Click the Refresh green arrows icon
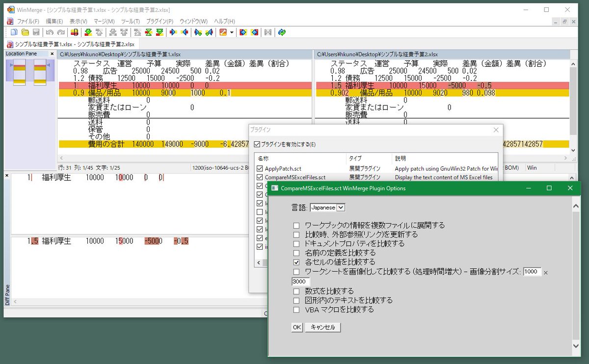Image resolution: width=589 pixels, height=364 pixels. pos(281,32)
